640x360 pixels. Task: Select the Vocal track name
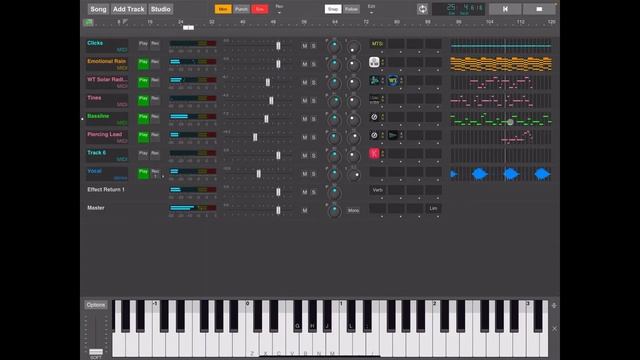(94, 171)
